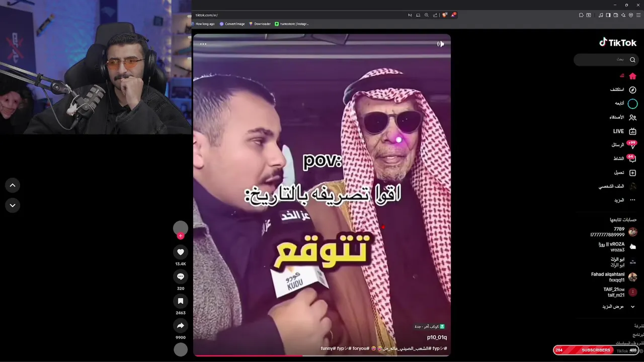The height and width of the screenshot is (362, 644).
Task: Follow the creator with the red plus badge
Action: coord(181,236)
